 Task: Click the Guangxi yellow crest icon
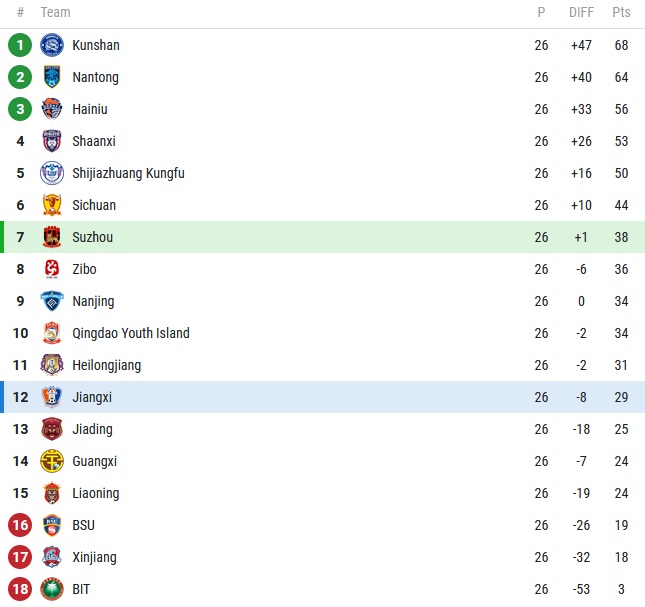[x=52, y=461]
